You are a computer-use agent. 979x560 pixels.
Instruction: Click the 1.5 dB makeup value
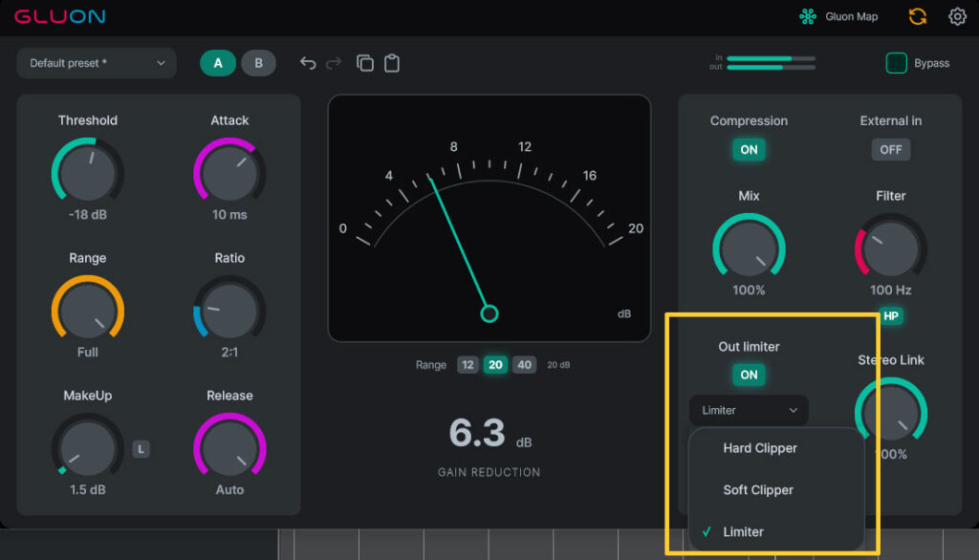click(87, 490)
